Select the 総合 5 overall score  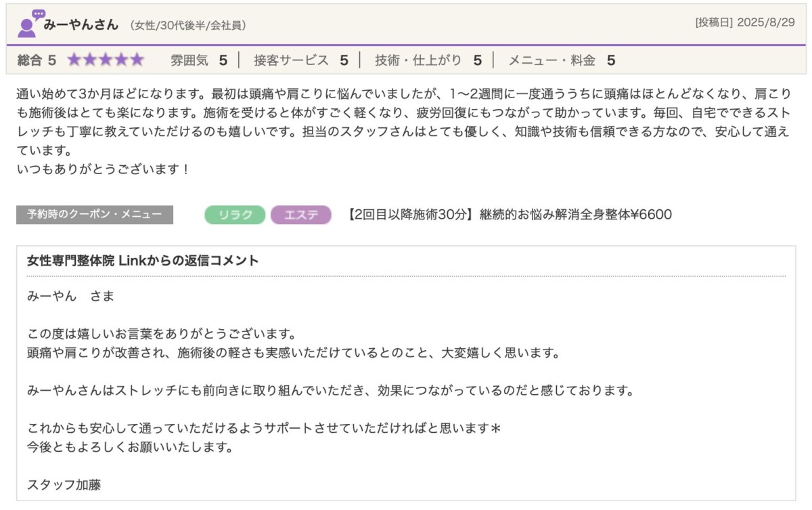[37, 60]
